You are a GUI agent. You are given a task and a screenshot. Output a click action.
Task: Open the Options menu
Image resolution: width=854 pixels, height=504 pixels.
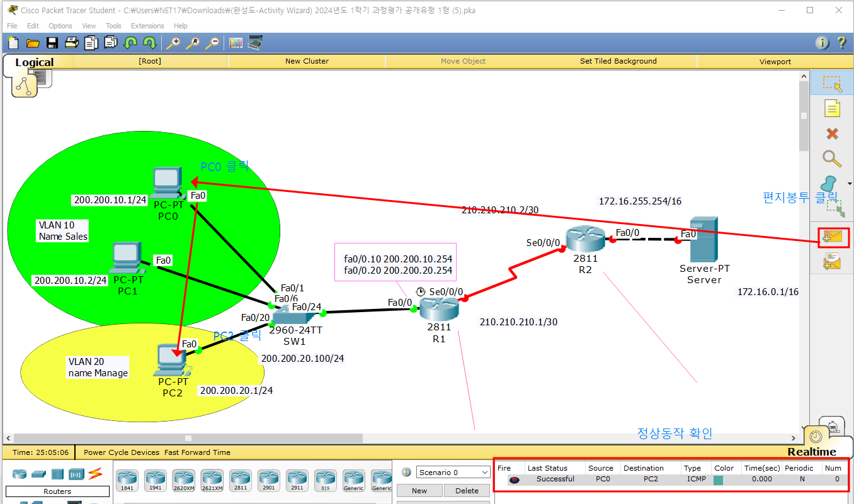[x=60, y=26]
